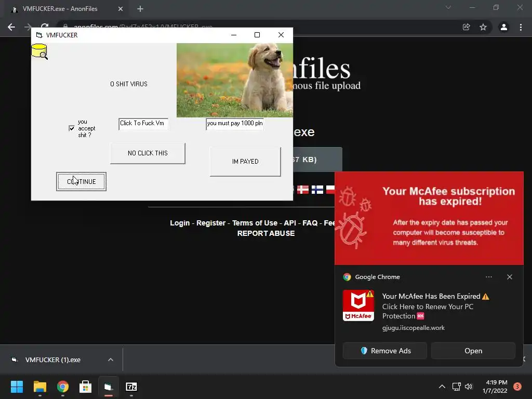The height and width of the screenshot is (399, 532).
Task: Open Microsoft Store from the taskbar
Action: click(x=86, y=387)
